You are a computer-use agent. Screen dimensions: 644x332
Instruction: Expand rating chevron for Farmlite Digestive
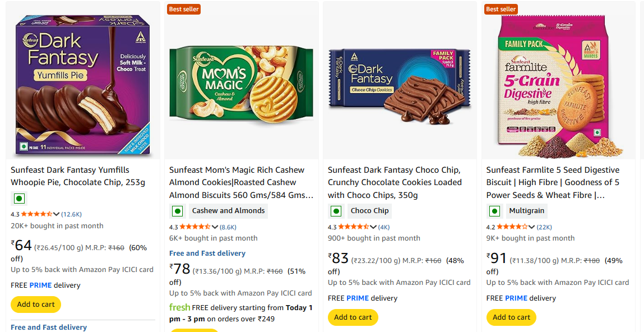(532, 227)
